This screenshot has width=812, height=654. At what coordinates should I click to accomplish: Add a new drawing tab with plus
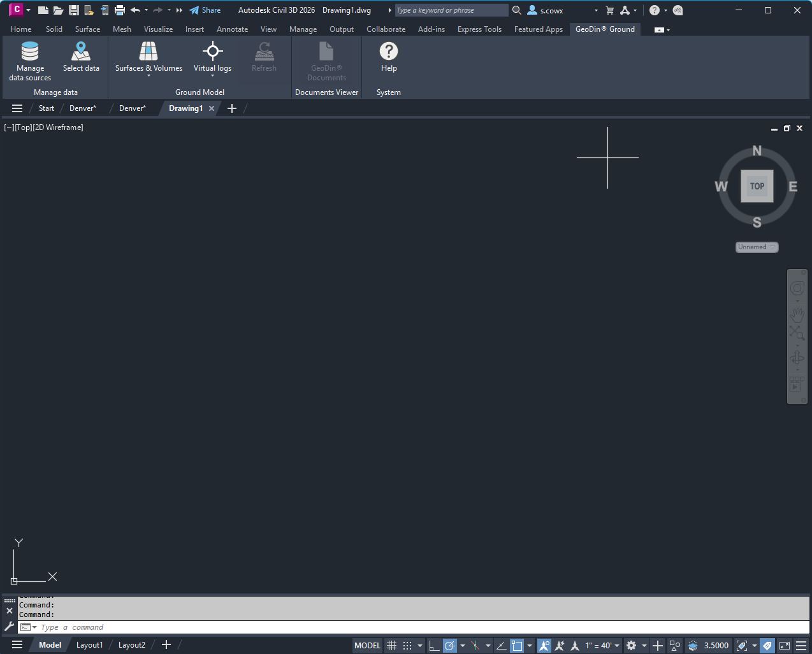(x=232, y=108)
